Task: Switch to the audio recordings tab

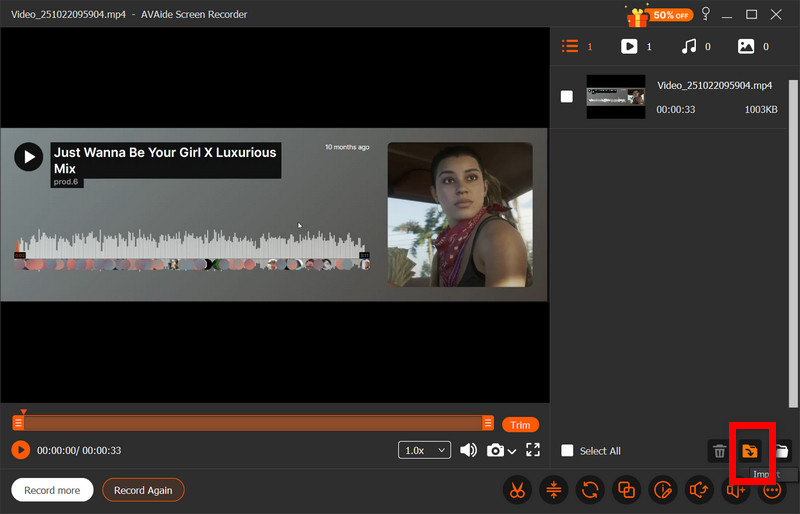Action: click(688, 46)
